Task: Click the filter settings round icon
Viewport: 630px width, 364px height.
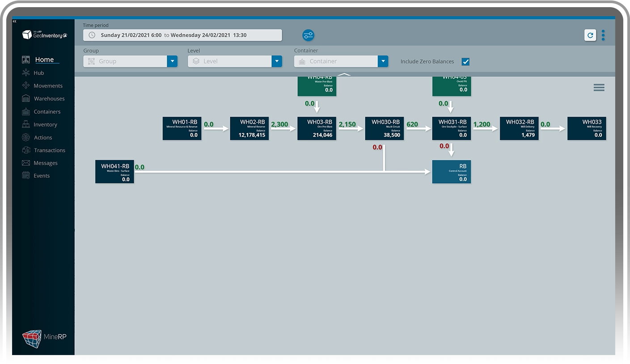Action: (x=308, y=35)
